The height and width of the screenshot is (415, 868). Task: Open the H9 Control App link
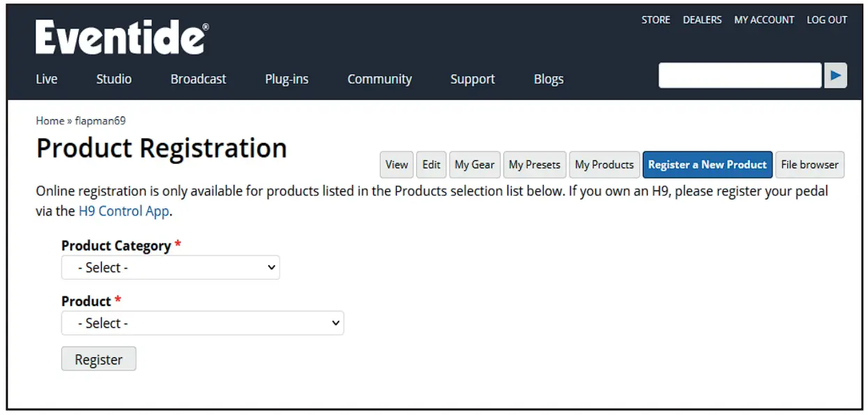coord(123,211)
